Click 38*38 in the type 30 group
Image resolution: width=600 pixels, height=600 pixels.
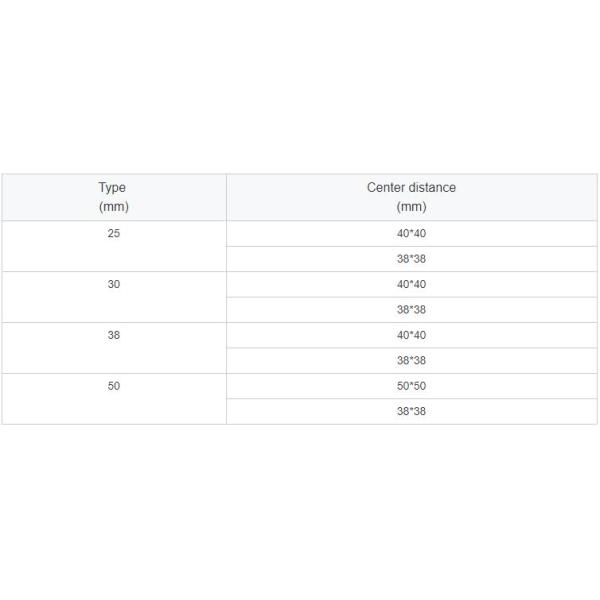[411, 310]
